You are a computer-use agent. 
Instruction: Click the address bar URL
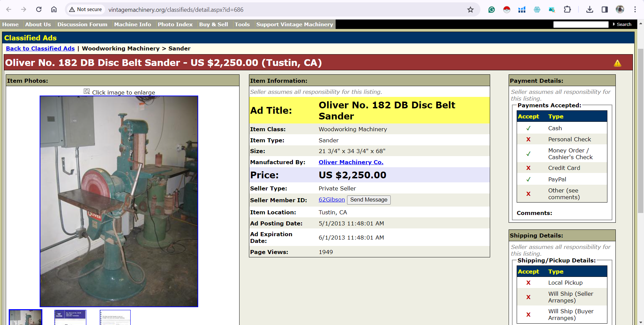point(176,9)
